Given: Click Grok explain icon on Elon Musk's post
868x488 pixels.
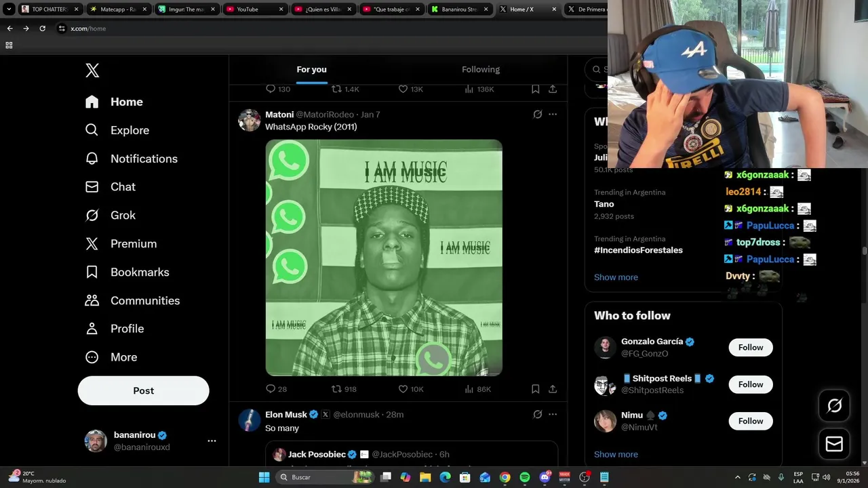Looking at the screenshot, I should [538, 414].
